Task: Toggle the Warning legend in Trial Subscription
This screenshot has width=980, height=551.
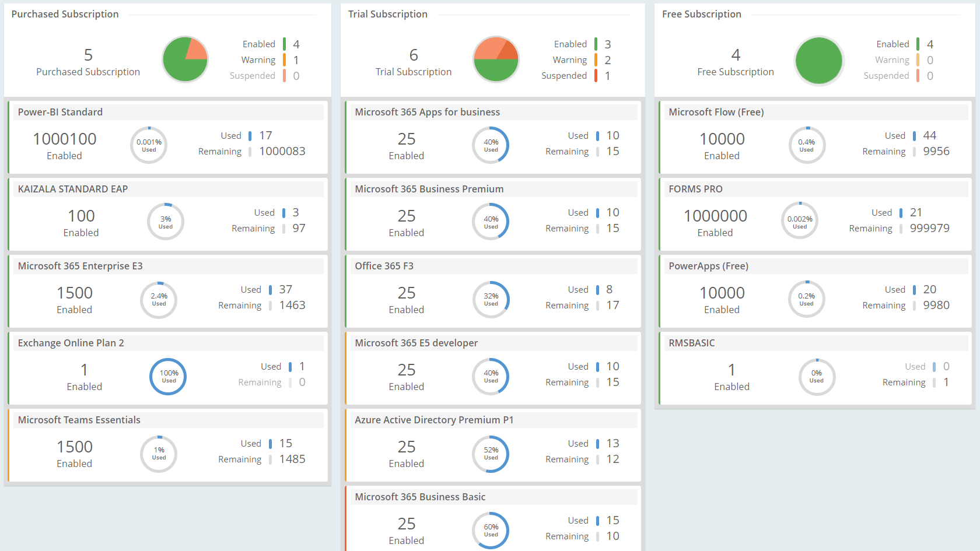Action: coord(570,59)
